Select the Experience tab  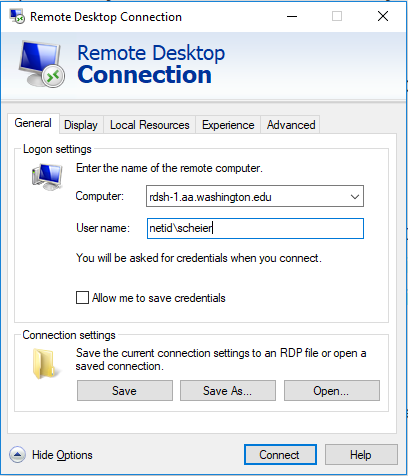point(228,125)
